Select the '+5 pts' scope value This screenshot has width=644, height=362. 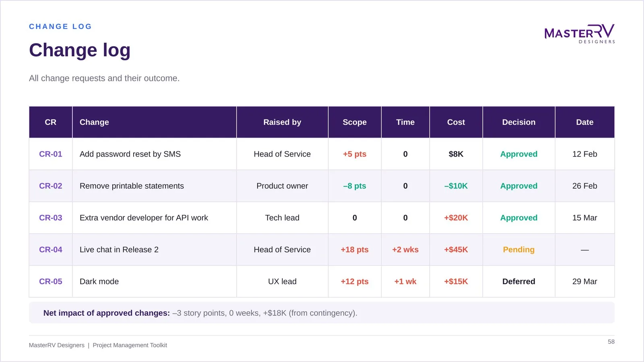point(355,154)
